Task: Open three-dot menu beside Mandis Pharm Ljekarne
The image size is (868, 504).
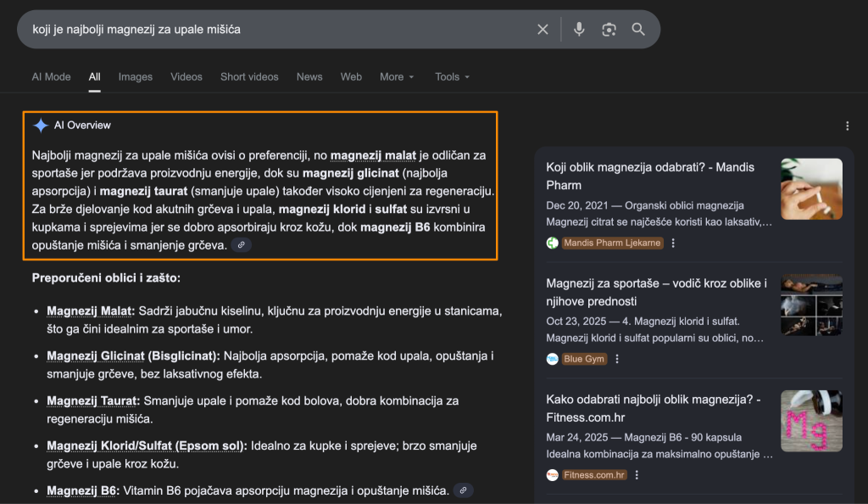Action: coord(673,244)
